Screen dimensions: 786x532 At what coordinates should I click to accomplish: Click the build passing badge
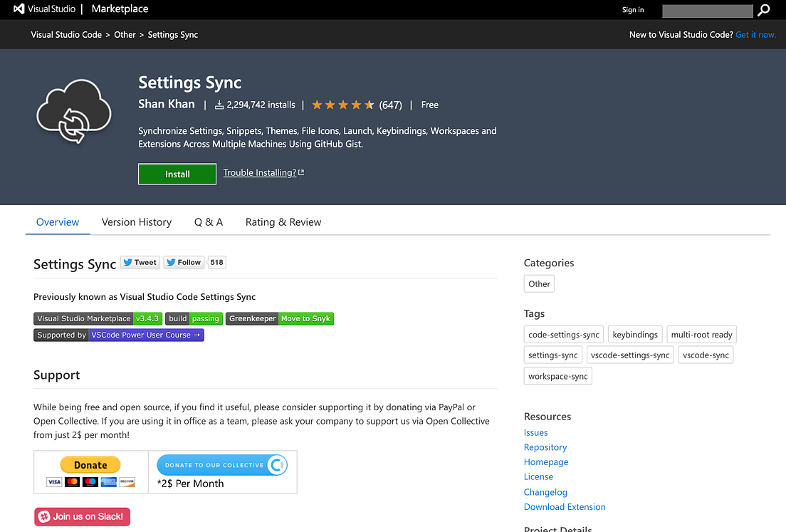194,318
